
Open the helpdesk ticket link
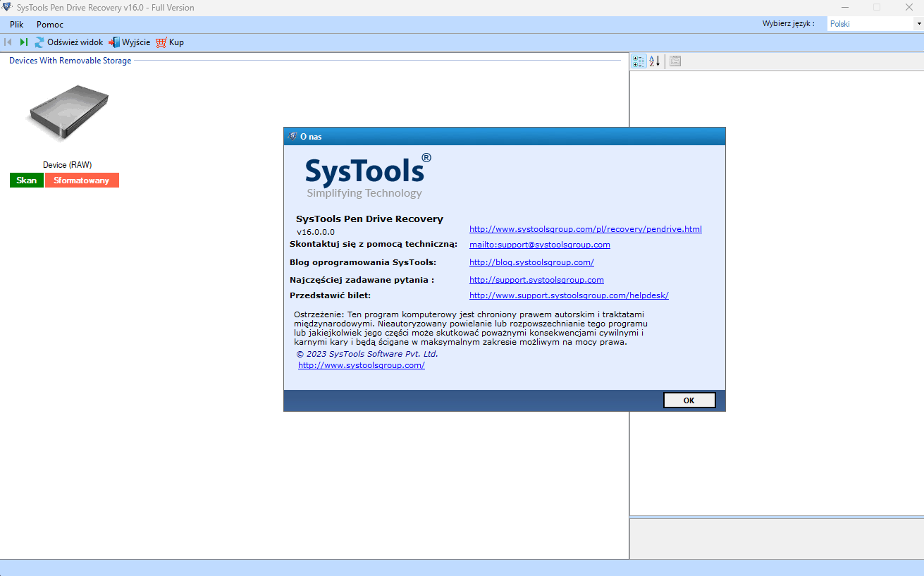pyautogui.click(x=569, y=295)
